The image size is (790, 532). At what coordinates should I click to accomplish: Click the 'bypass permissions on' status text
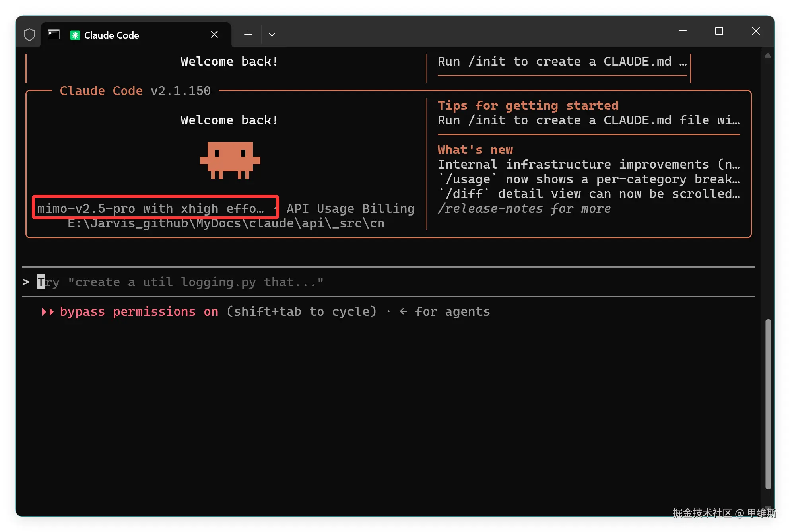[139, 311]
